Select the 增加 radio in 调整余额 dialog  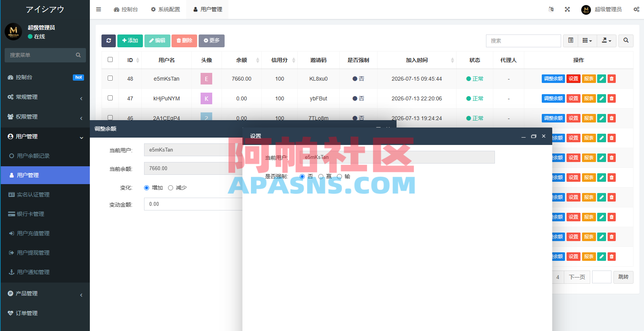(146, 188)
